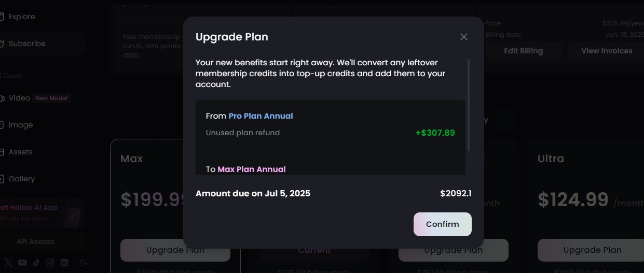Open the TikTok social icon
This screenshot has height=273, width=644.
point(36,263)
